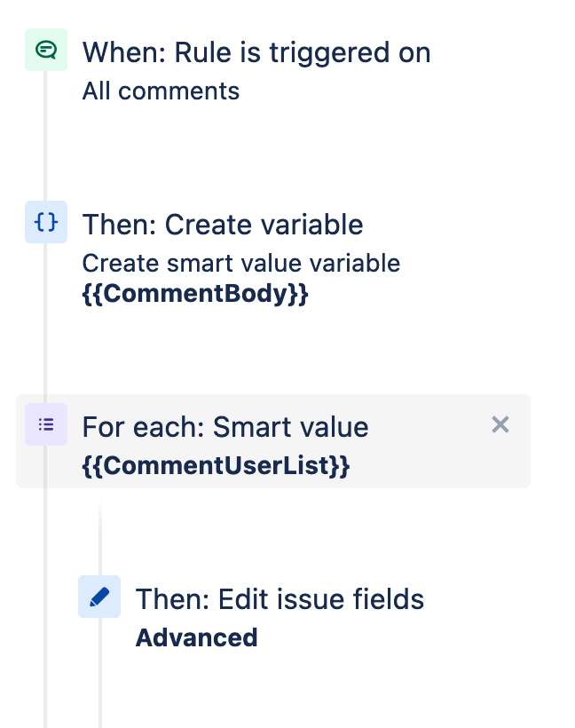Click the {{CommentUserList}} smart value
This screenshot has width=575, height=728.
click(216, 465)
